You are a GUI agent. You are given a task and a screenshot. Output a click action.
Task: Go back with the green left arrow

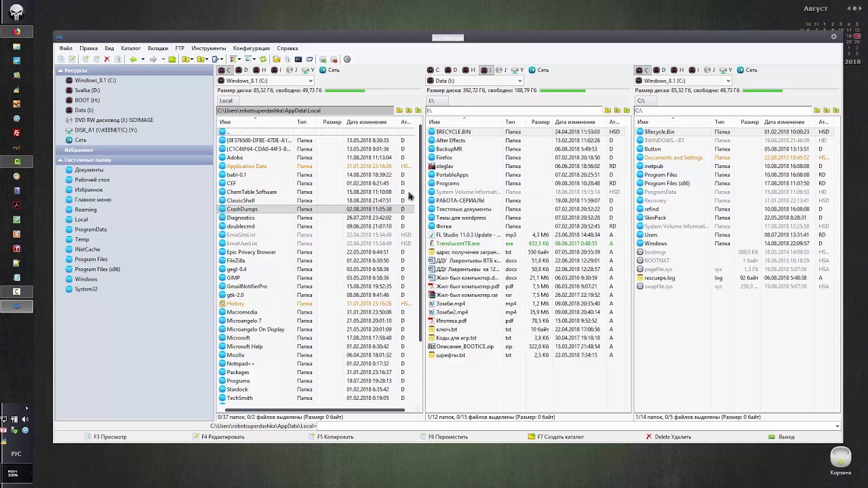[133, 59]
